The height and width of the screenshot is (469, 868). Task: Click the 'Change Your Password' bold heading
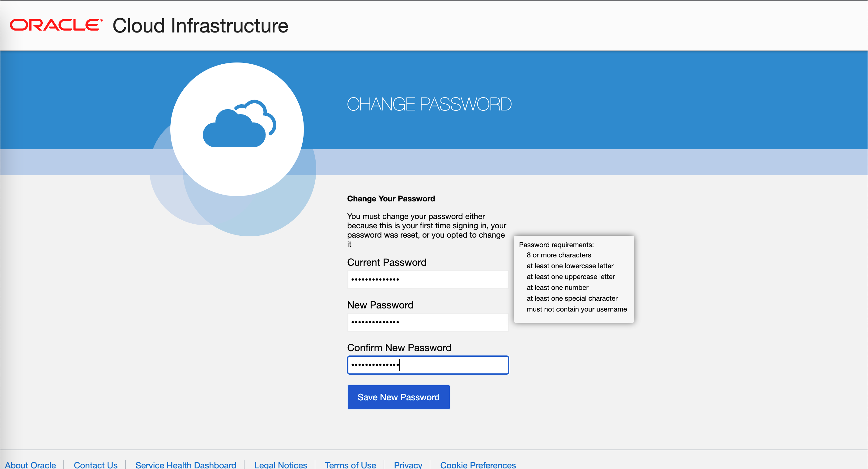[391, 199]
